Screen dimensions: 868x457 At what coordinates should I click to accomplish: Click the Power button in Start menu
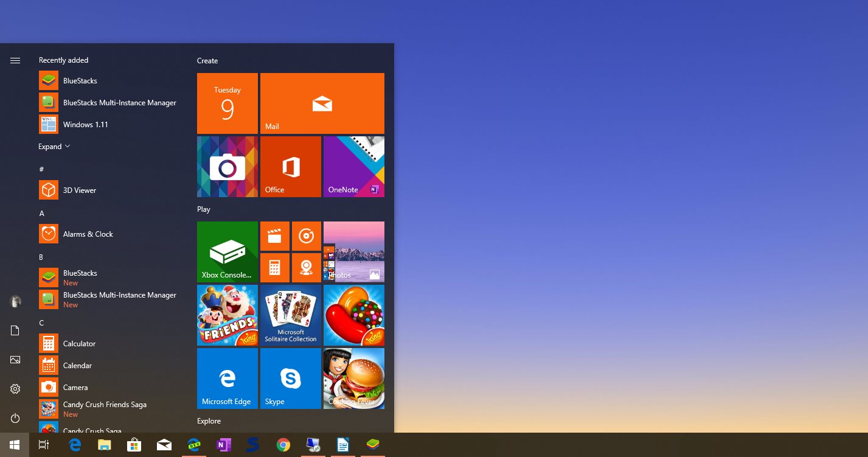(15, 418)
